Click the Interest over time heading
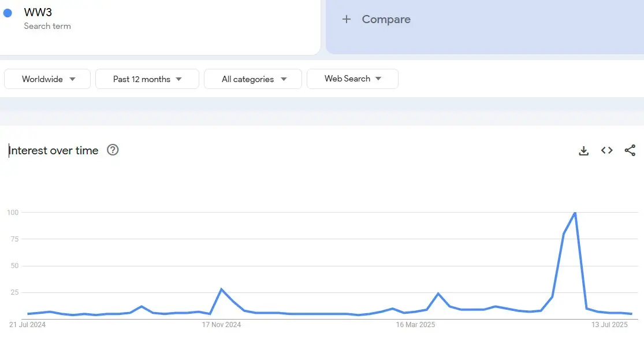The height and width of the screenshot is (345, 644). coord(54,150)
